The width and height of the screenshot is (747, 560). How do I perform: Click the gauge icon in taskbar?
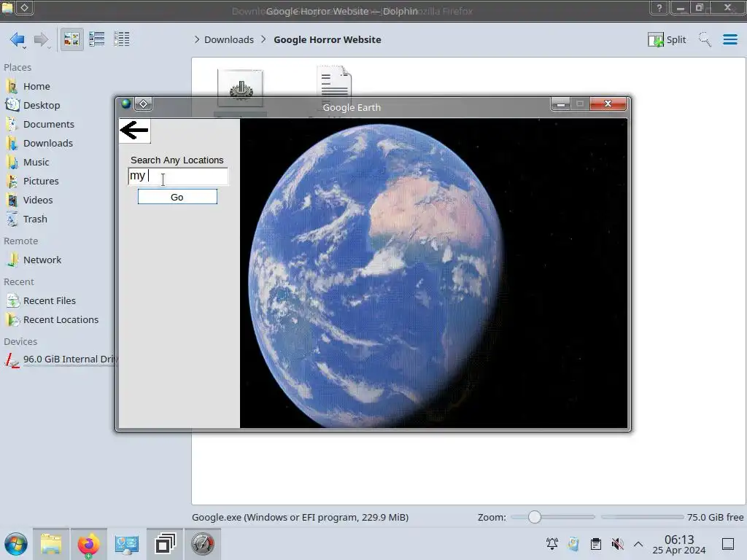pos(203,544)
